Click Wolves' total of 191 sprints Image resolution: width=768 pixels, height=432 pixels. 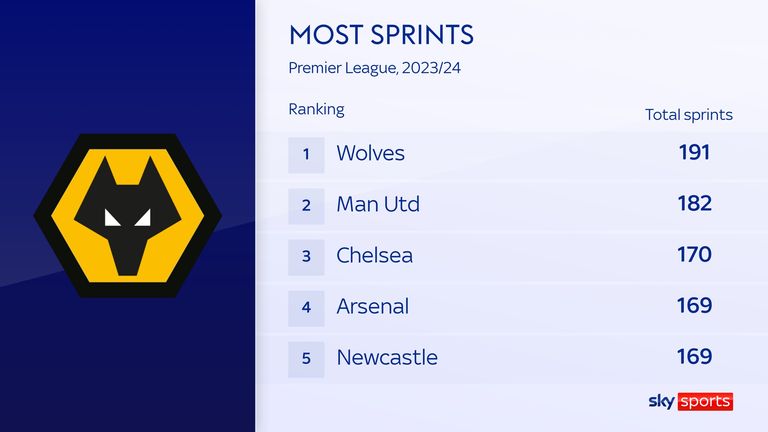point(695,152)
